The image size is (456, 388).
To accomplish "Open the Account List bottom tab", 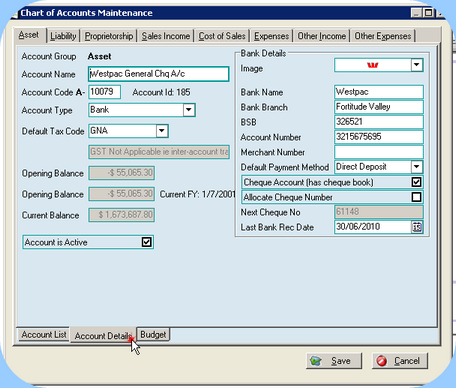I will point(44,334).
